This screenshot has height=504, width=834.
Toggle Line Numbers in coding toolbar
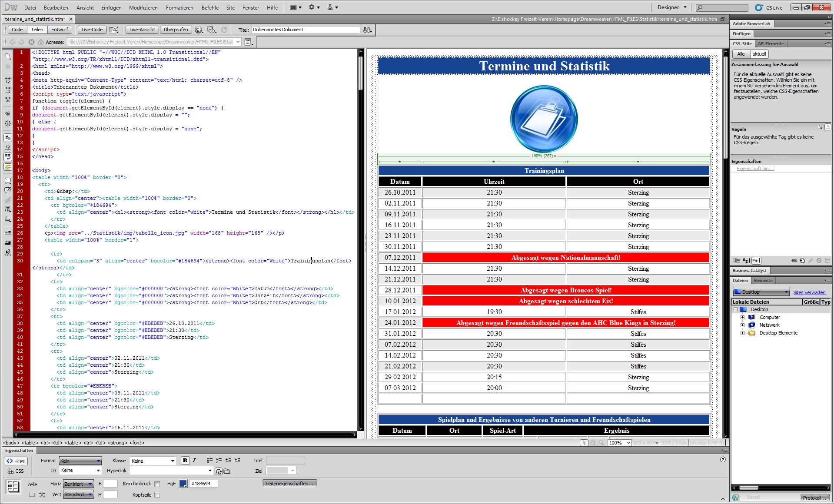[x=8, y=138]
